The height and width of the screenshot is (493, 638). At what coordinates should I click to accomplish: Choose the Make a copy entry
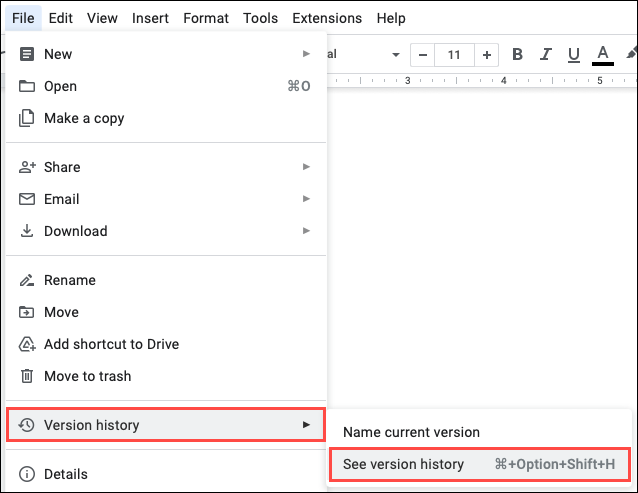point(166,118)
